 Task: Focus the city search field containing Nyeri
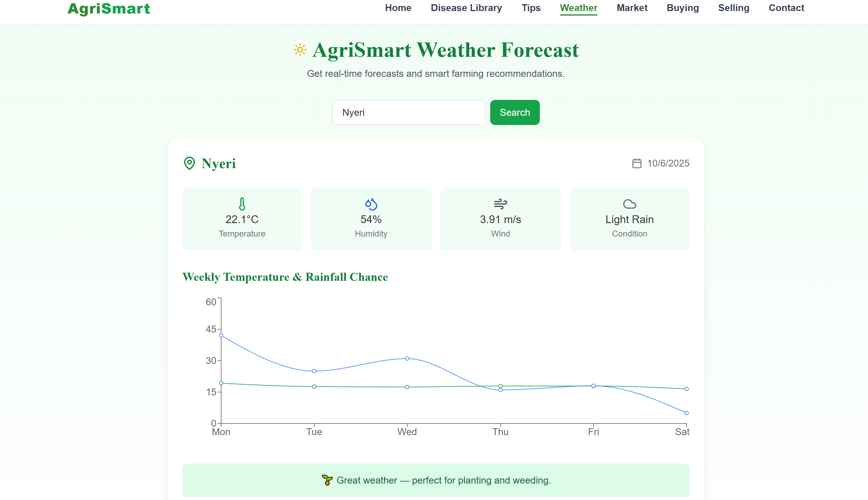click(408, 112)
